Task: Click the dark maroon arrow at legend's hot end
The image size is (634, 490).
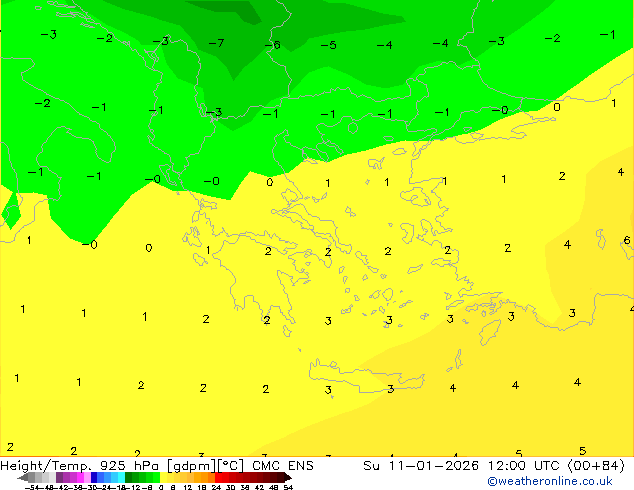Action: 288,477
